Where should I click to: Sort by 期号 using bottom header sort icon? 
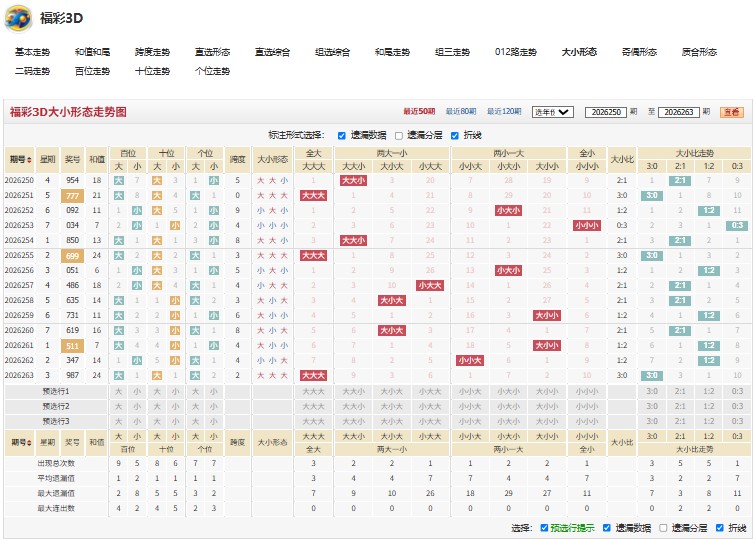coord(30,443)
